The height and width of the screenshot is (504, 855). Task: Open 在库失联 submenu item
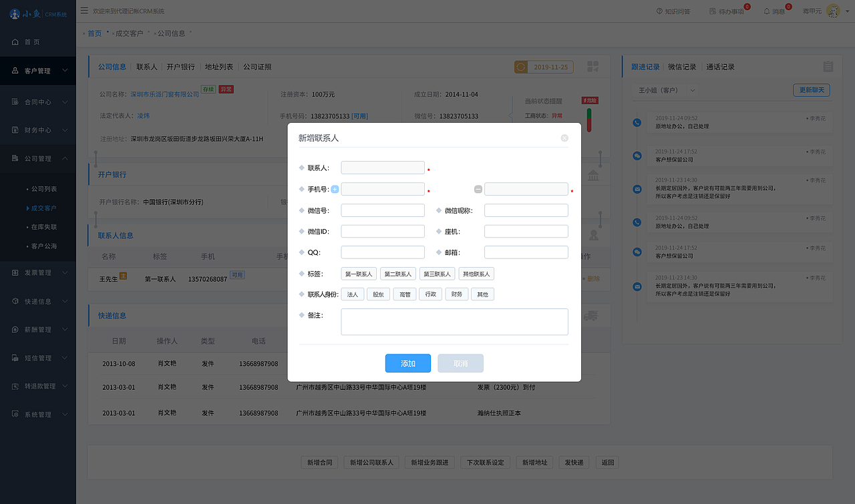click(x=44, y=228)
